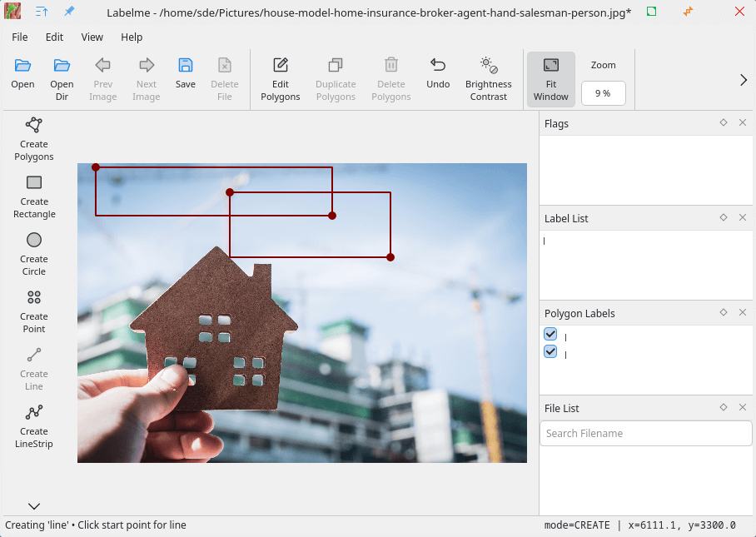Activate the Create Point tool
756x537 pixels.
click(34, 311)
